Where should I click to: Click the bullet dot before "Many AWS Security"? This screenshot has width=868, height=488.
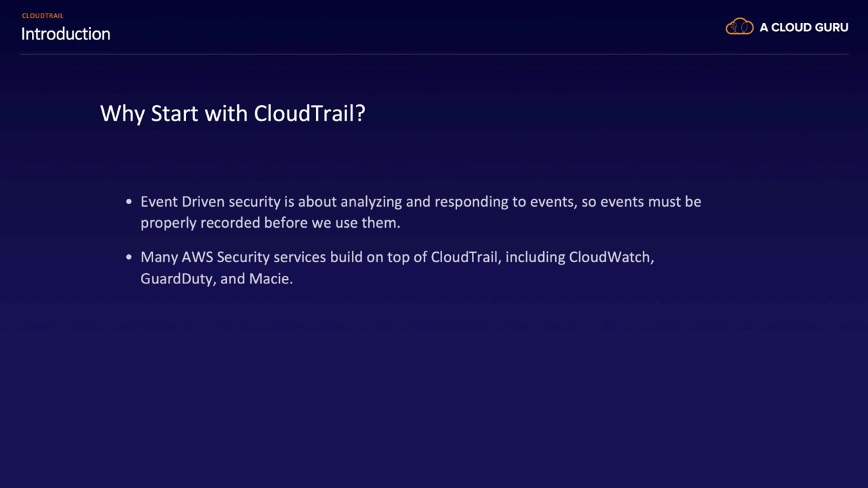(x=129, y=257)
